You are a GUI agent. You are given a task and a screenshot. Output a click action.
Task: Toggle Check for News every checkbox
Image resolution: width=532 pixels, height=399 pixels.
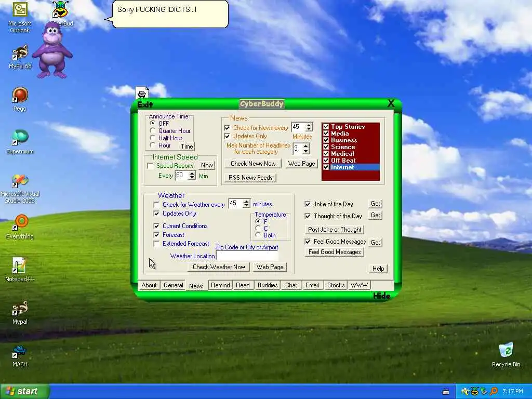[x=227, y=128]
